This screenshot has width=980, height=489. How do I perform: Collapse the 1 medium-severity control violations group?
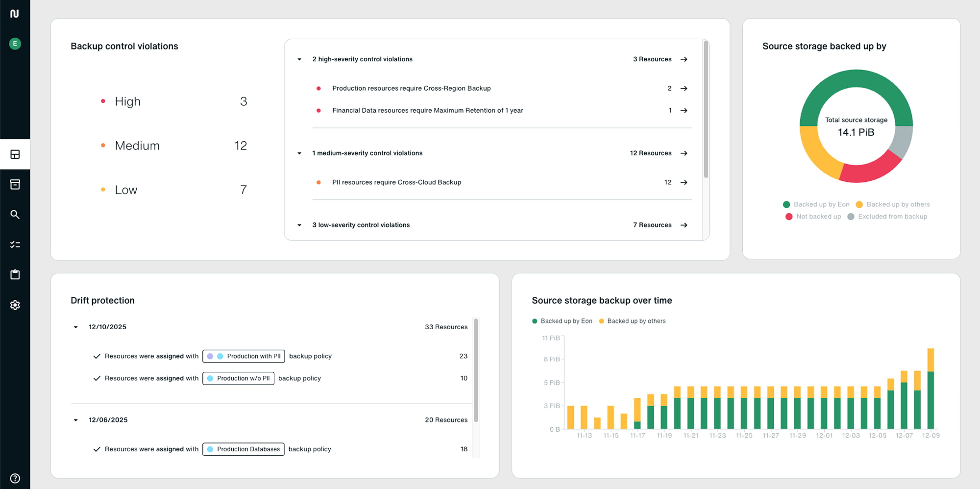point(299,153)
